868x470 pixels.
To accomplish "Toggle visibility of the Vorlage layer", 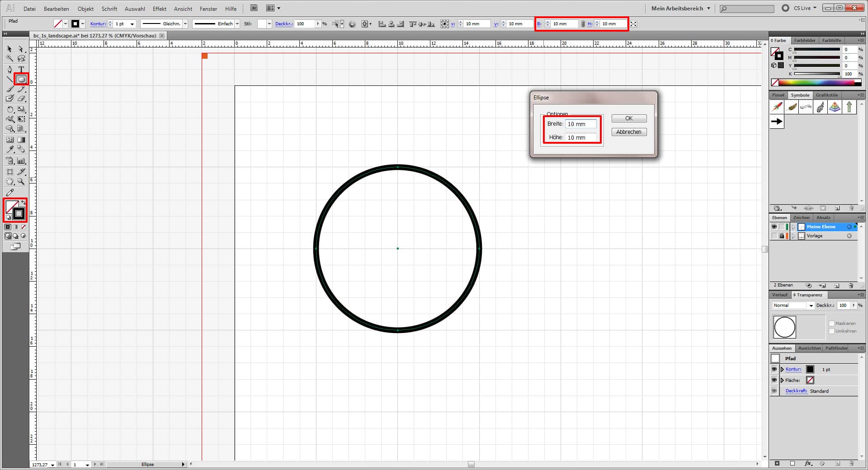I will click(x=774, y=235).
